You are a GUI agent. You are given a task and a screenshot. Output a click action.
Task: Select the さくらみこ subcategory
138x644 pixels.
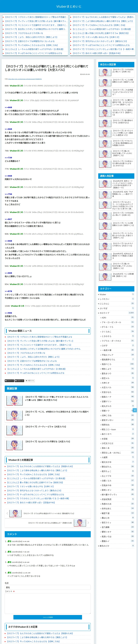point(117,332)
